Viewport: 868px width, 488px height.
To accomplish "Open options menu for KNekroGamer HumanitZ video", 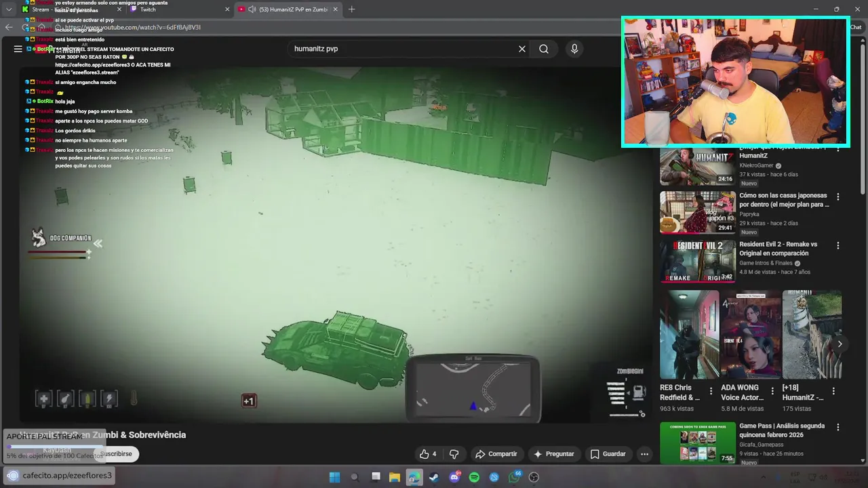I will (x=837, y=148).
